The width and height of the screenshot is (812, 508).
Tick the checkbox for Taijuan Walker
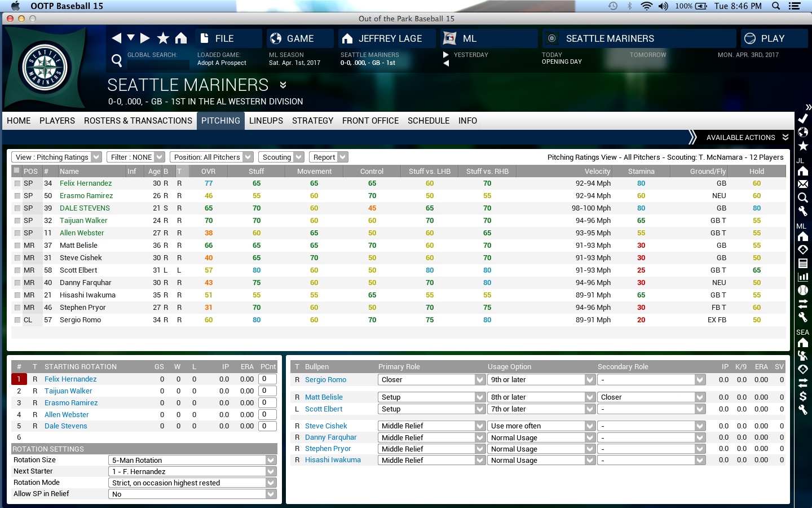17,221
